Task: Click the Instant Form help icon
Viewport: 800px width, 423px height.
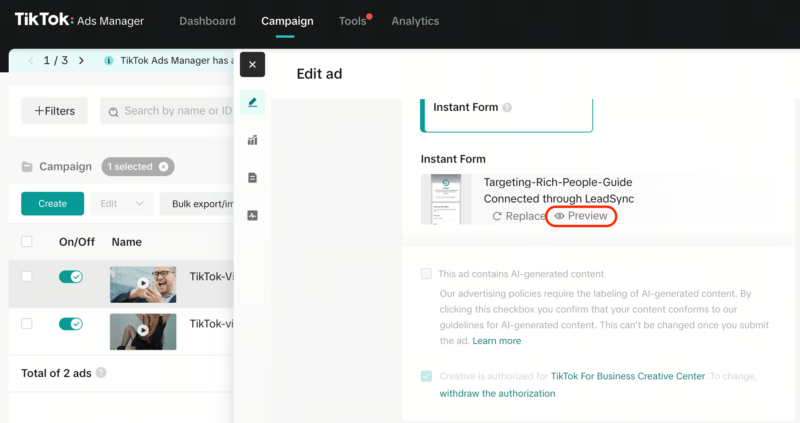Action: (507, 108)
